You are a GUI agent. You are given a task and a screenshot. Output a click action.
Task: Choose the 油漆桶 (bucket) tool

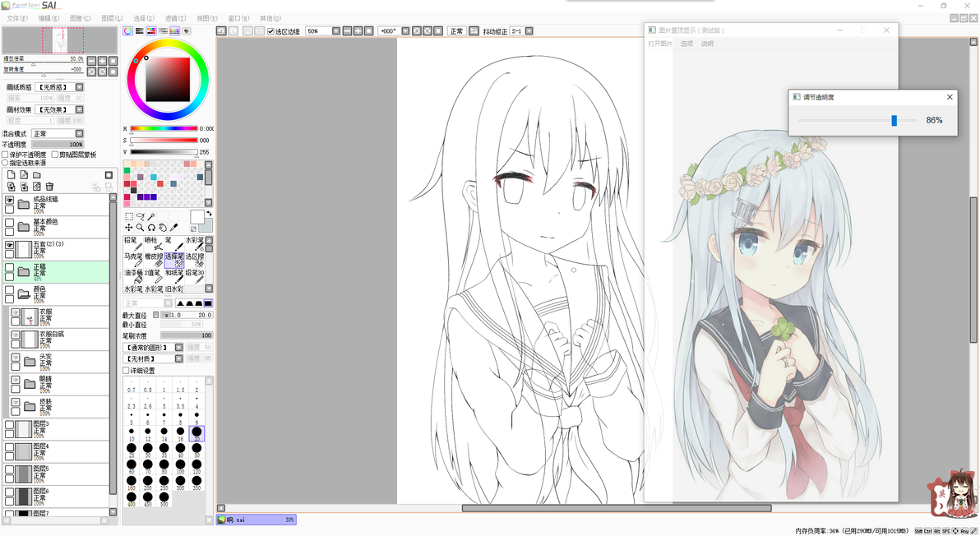(133, 276)
